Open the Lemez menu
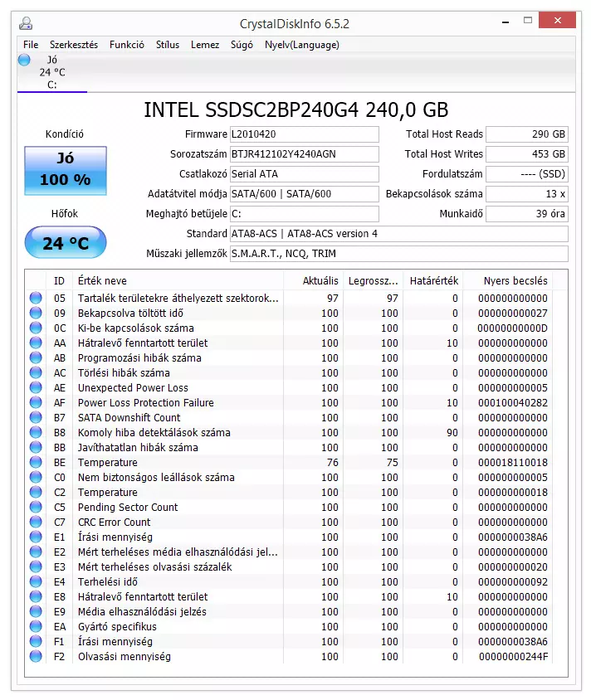 pyautogui.click(x=205, y=45)
